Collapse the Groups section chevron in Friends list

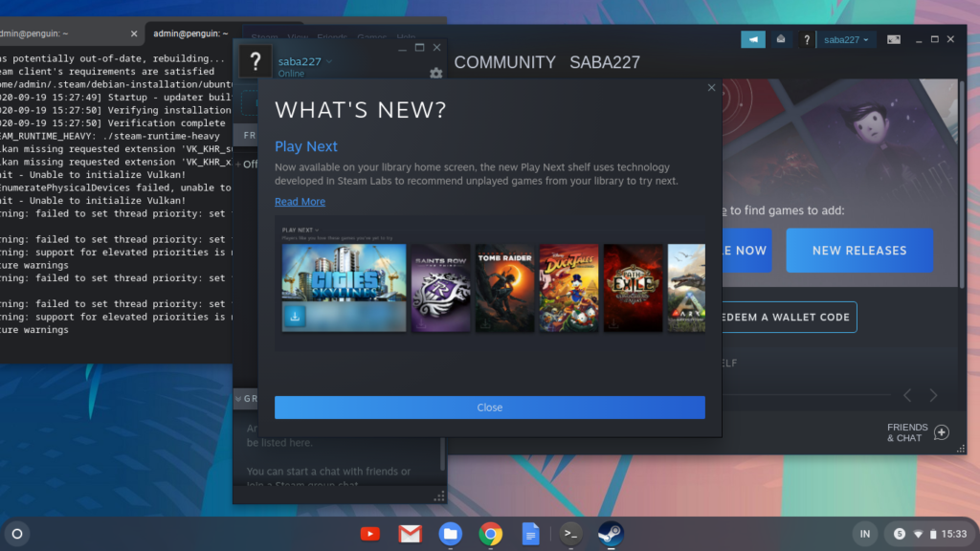tap(238, 399)
